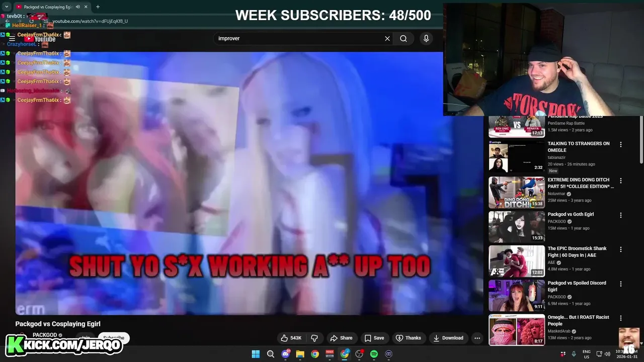Open TALKING TO STRANGERS ON OMEGLE thumbnail
644x362 pixels.
[517, 156]
